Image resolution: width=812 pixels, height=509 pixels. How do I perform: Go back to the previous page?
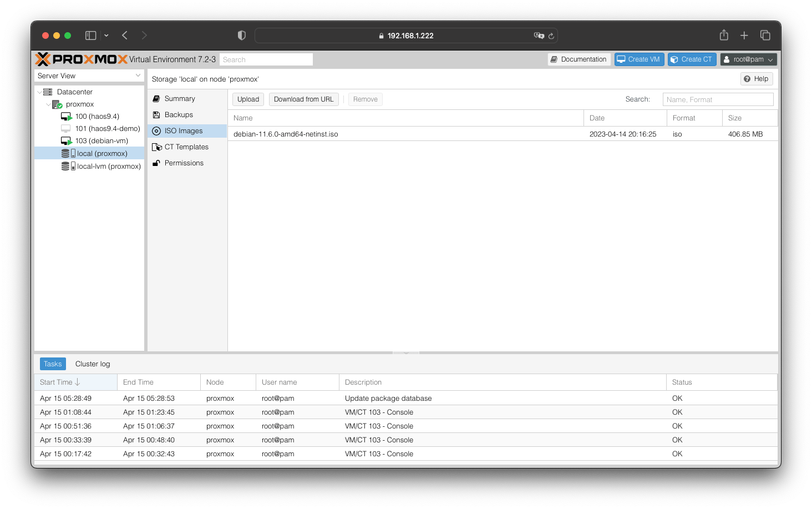125,36
